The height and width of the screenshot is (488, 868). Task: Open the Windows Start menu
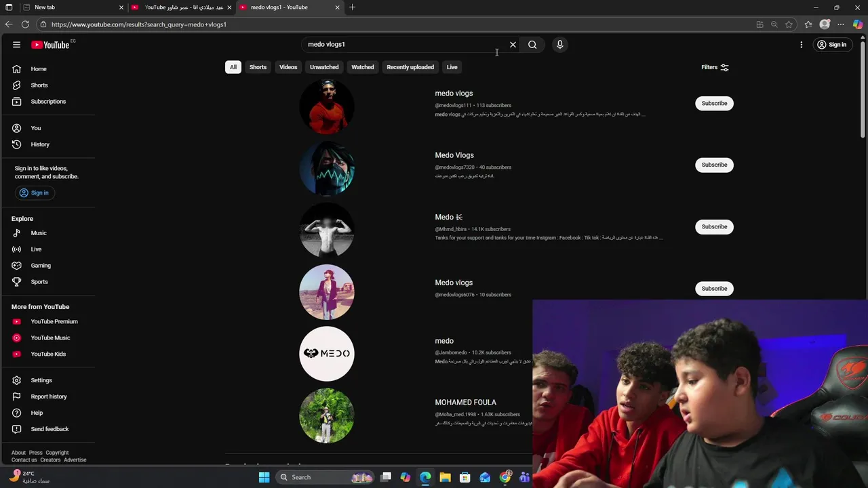(x=264, y=477)
